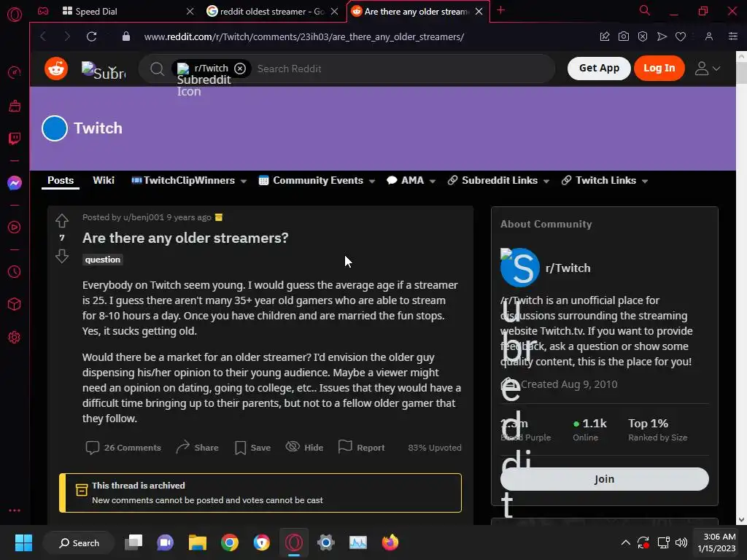This screenshot has width=747, height=560.
Task: Open the tab search magnifier icon
Action: click(x=645, y=10)
